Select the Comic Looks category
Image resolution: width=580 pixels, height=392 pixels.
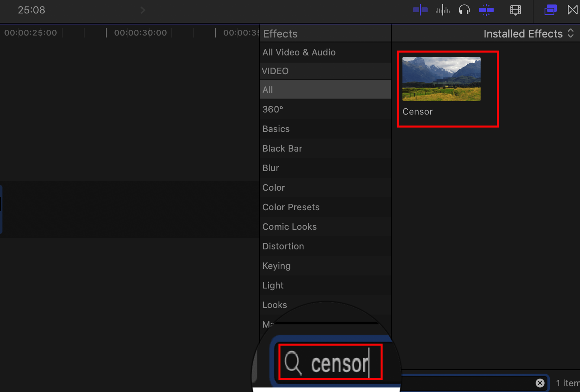(x=325, y=227)
